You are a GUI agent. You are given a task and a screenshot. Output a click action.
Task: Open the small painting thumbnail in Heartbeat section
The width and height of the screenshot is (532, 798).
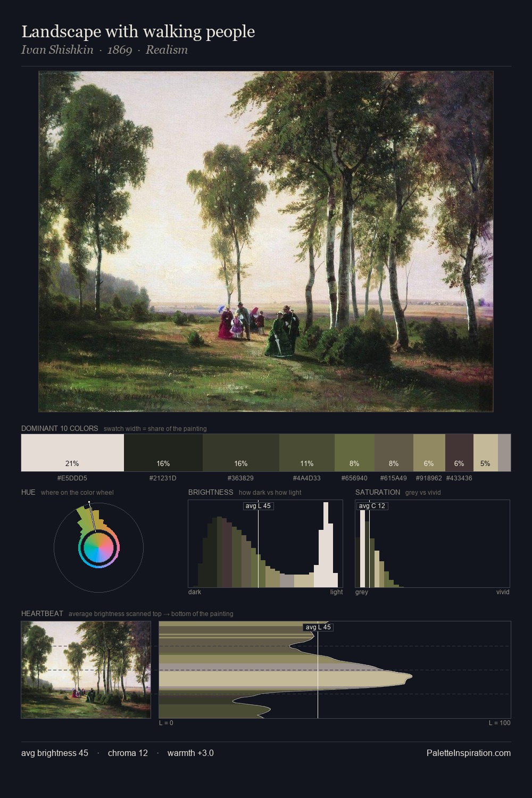tap(86, 670)
